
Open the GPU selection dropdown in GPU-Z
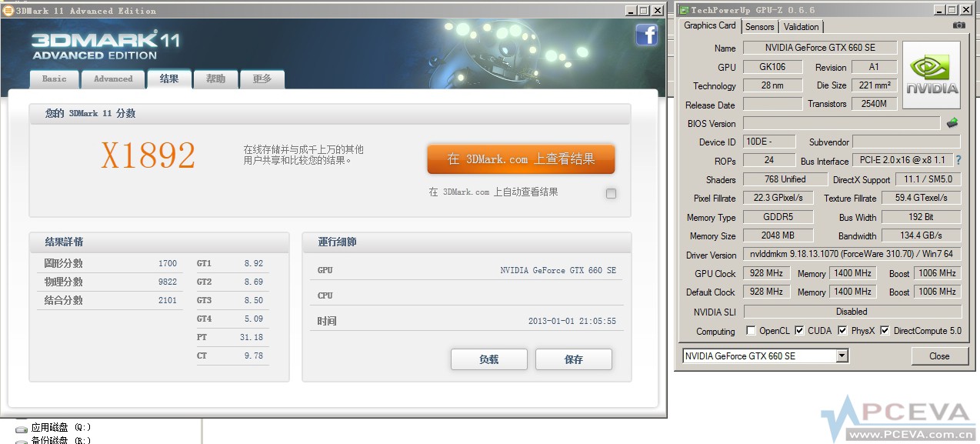842,355
